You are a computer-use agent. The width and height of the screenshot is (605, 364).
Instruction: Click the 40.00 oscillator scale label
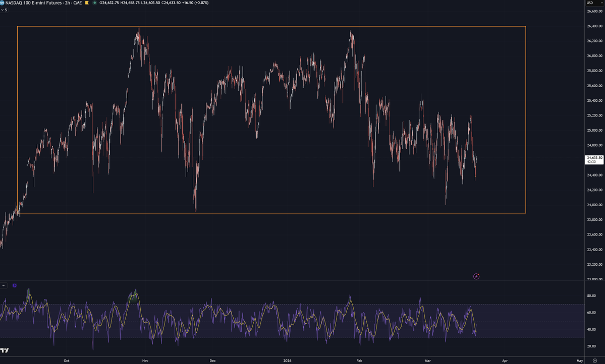pos(591,329)
